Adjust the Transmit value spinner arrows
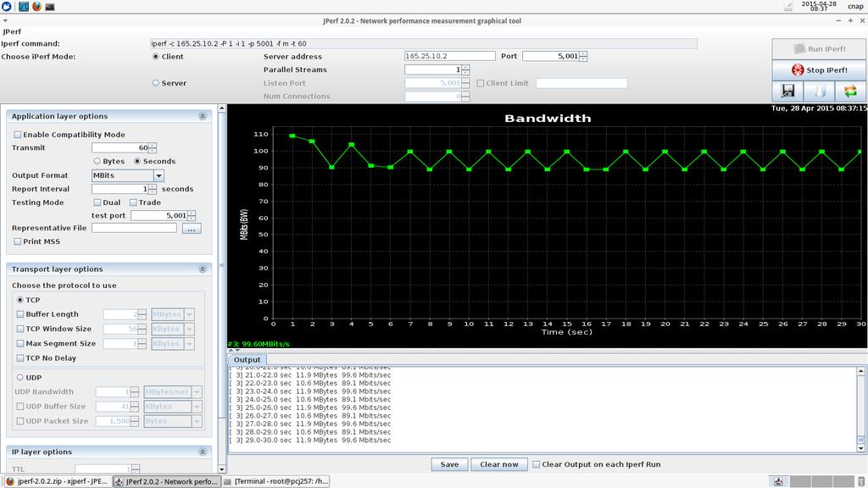The height and width of the screenshot is (488, 868). pos(153,147)
